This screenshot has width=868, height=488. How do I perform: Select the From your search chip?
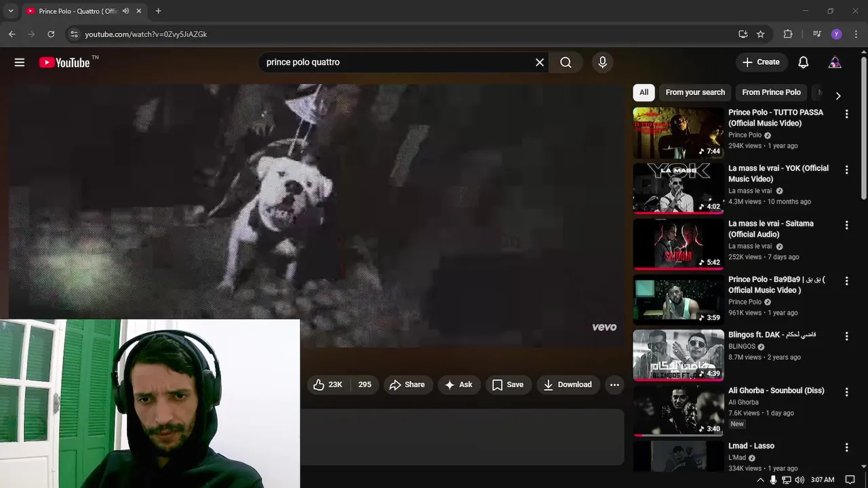coord(695,92)
